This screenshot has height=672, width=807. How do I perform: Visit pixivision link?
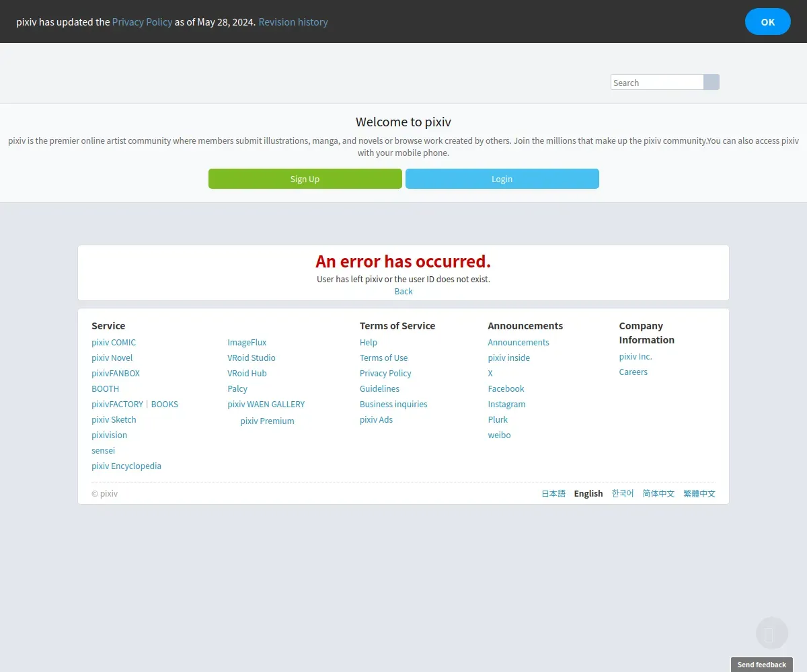click(110, 435)
